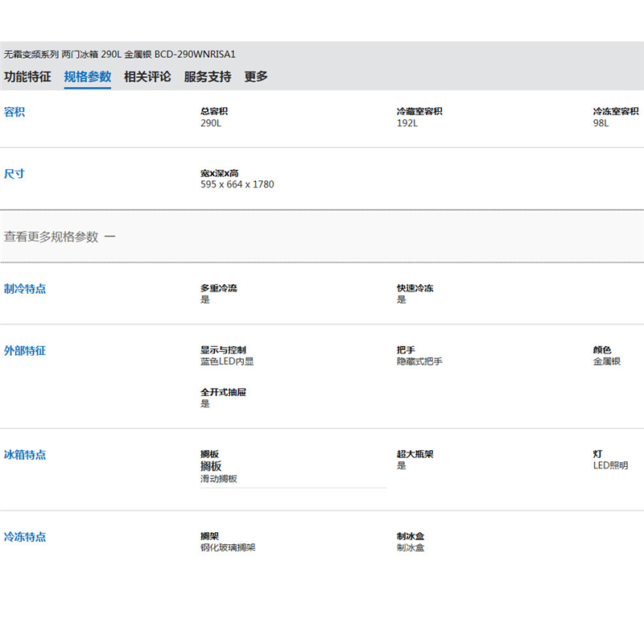
Task: Click the 滑动搁板 value
Action: tap(218, 479)
